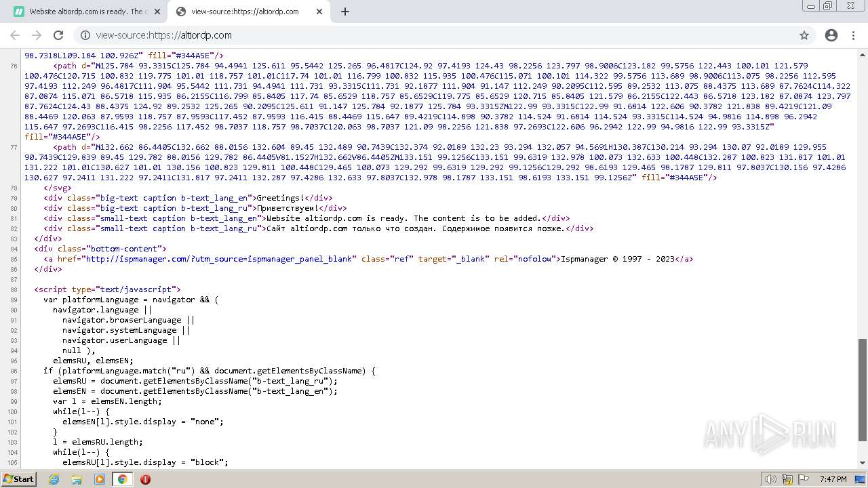Viewport: 868px width, 488px height.
Task: Click the 'elemsRU, elemsEN;' line
Action: click(x=93, y=361)
